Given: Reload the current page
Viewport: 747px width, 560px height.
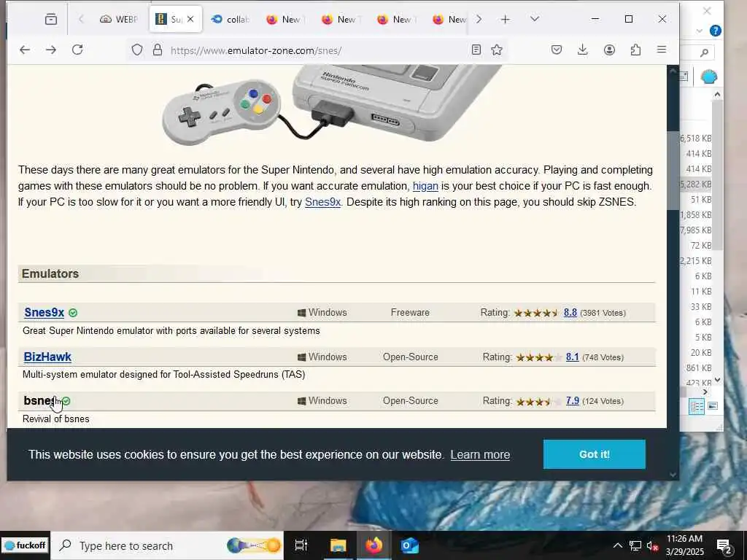Looking at the screenshot, I should (x=77, y=50).
